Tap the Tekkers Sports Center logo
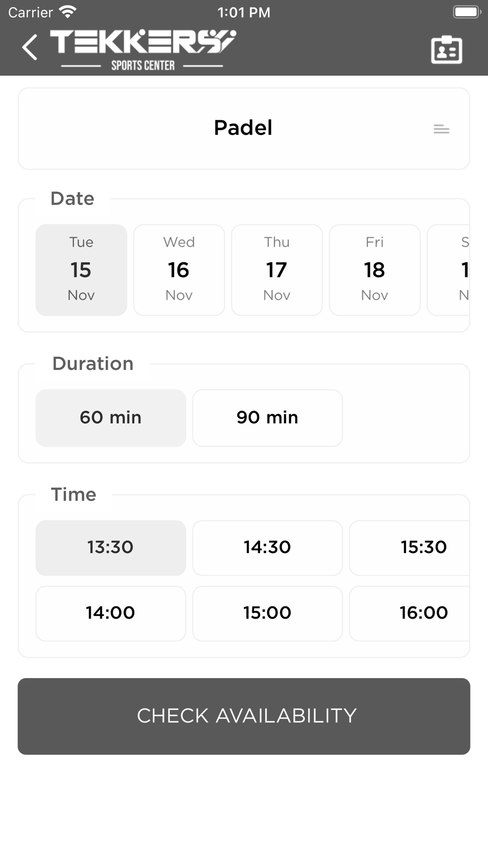Image resolution: width=488 pixels, height=868 pixels. tap(142, 50)
